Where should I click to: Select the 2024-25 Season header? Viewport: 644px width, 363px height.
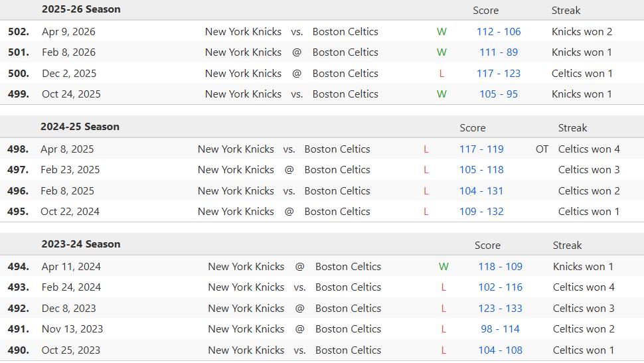click(80, 127)
